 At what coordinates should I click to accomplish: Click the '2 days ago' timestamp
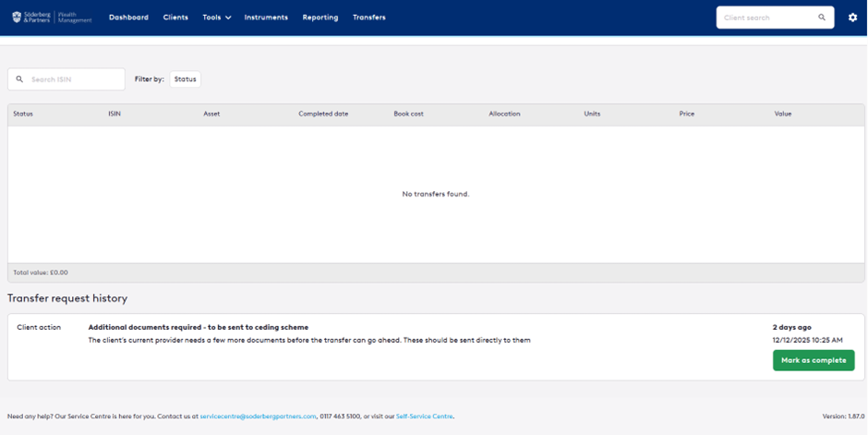[791, 327]
